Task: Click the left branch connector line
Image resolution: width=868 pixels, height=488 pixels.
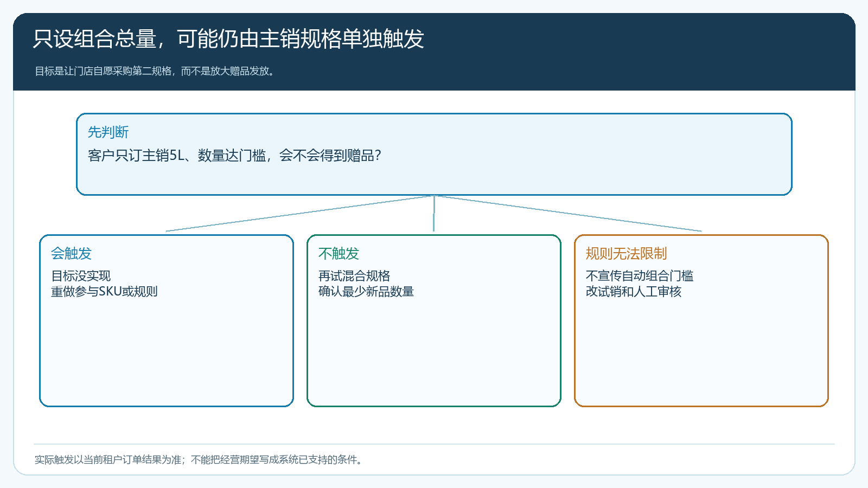Action: point(299,213)
